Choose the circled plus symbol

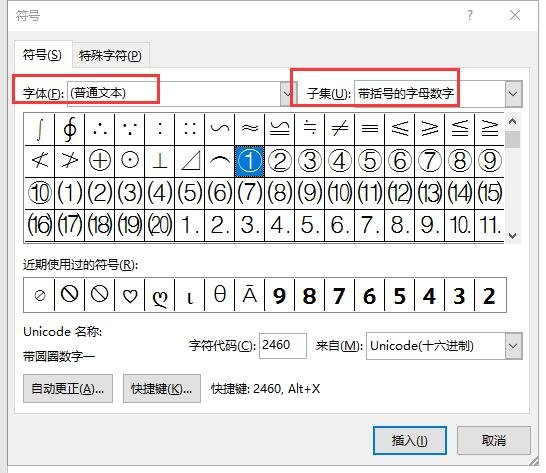(x=100, y=161)
